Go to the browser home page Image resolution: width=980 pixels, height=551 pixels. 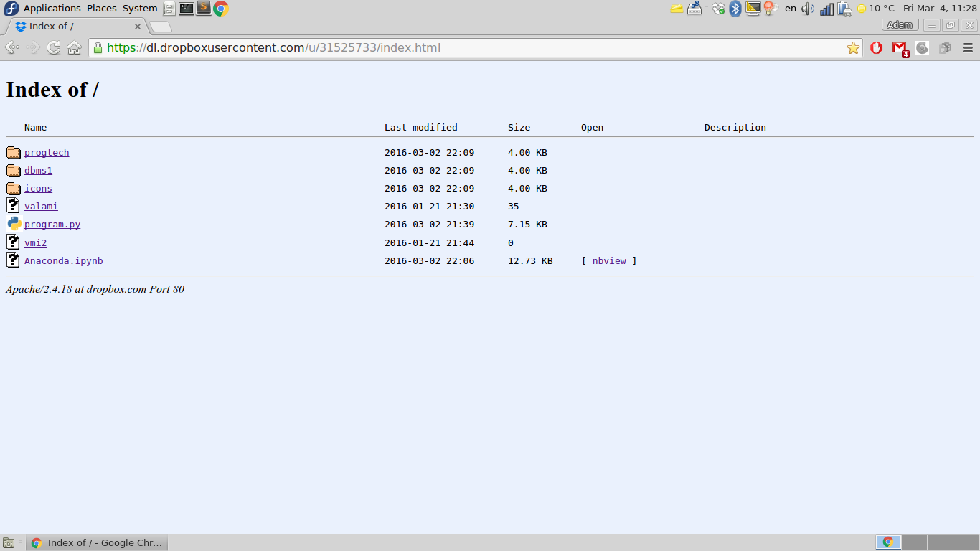tap(74, 48)
